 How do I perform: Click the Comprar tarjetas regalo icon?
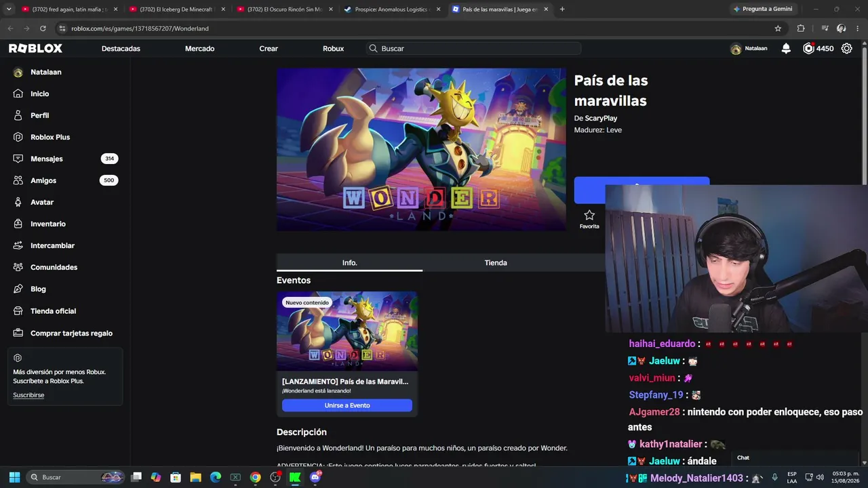point(18,333)
